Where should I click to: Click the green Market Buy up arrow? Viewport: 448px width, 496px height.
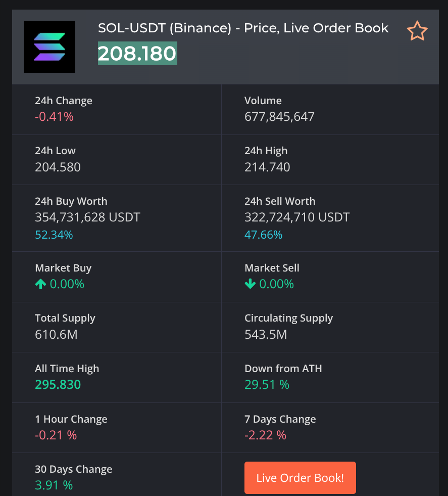click(x=40, y=284)
